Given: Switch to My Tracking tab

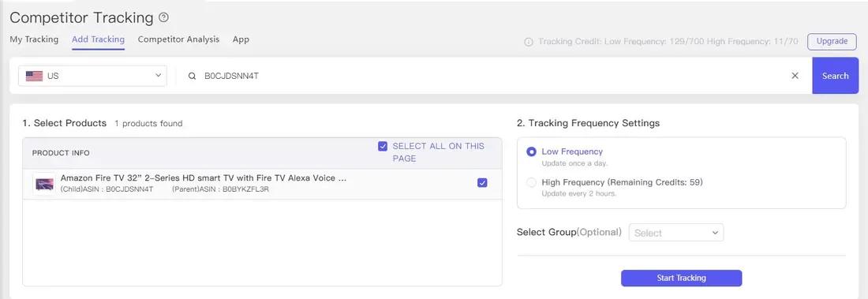Looking at the screenshot, I should click(x=34, y=39).
